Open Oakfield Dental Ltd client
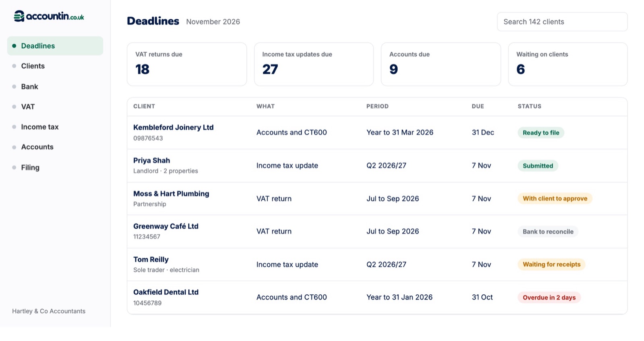644x341 pixels. [x=166, y=292]
